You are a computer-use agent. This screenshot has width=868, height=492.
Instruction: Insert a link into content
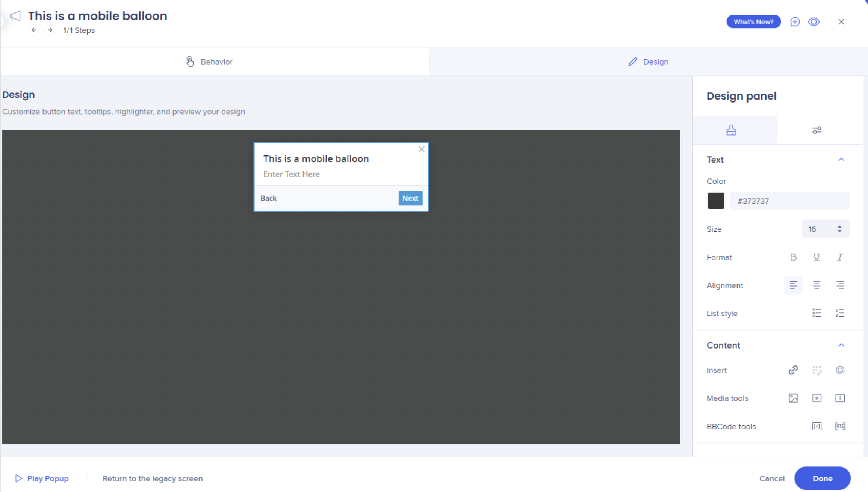793,370
